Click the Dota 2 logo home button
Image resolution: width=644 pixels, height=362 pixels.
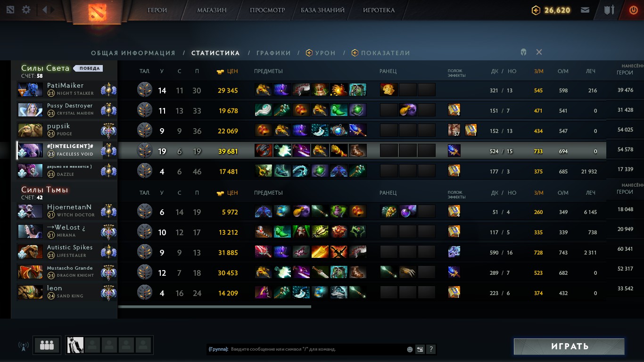click(98, 12)
